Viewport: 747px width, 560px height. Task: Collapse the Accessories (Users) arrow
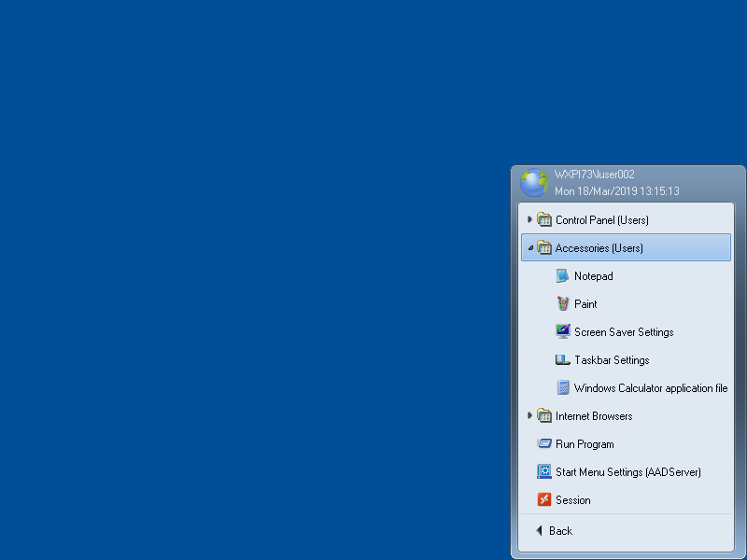(530, 248)
